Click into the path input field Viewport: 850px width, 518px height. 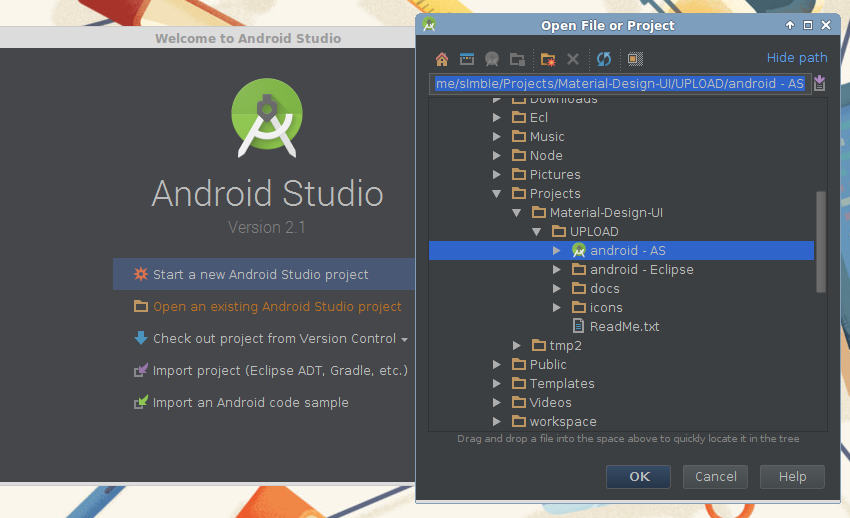point(620,83)
